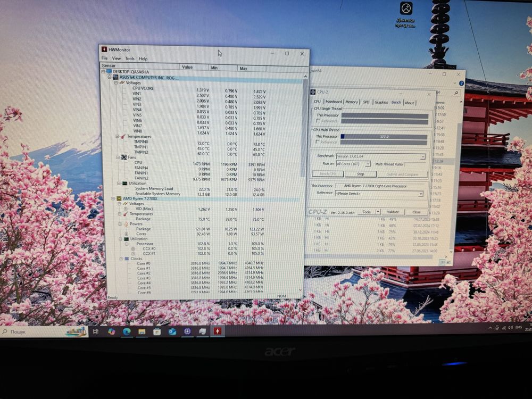The height and width of the screenshot is (399, 532).
Task: Click the help question mark icon in Explorer window
Action: [461, 83]
